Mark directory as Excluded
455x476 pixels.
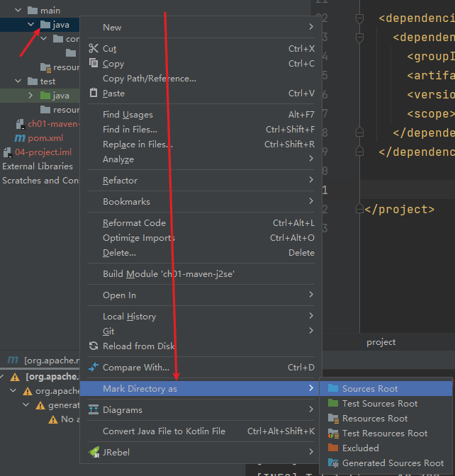tap(386, 448)
